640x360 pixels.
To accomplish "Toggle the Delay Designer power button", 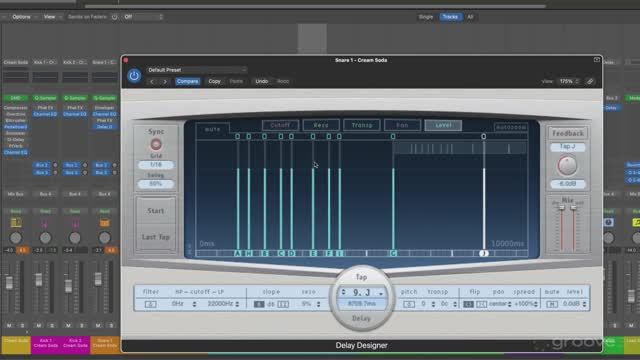I will (x=134, y=76).
